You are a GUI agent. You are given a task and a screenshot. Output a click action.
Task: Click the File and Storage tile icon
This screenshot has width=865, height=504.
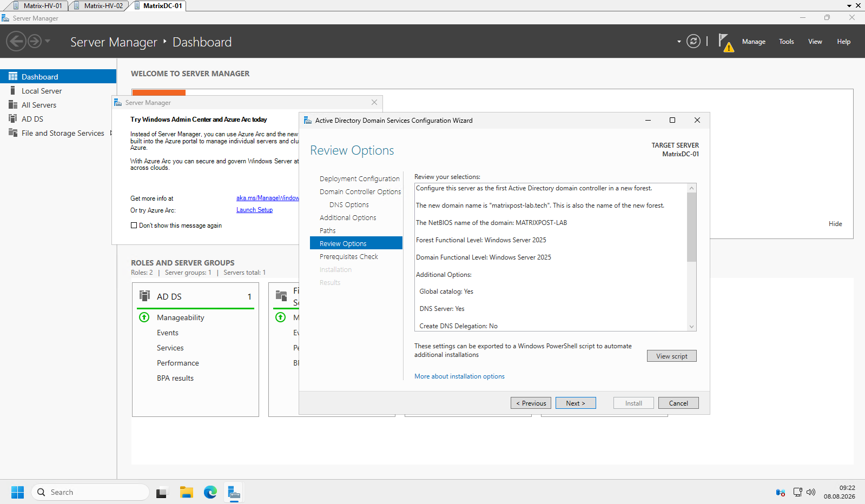[281, 295]
